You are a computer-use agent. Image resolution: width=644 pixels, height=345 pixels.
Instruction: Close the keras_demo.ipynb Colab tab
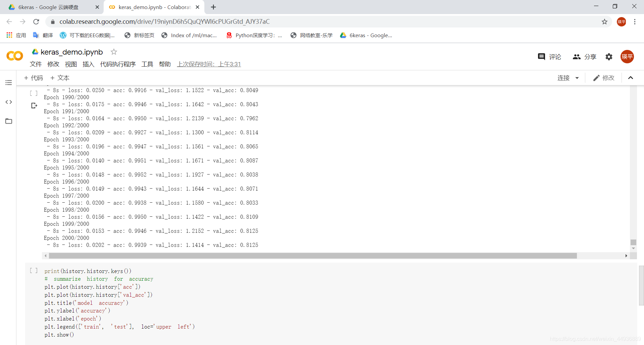pyautogui.click(x=198, y=7)
